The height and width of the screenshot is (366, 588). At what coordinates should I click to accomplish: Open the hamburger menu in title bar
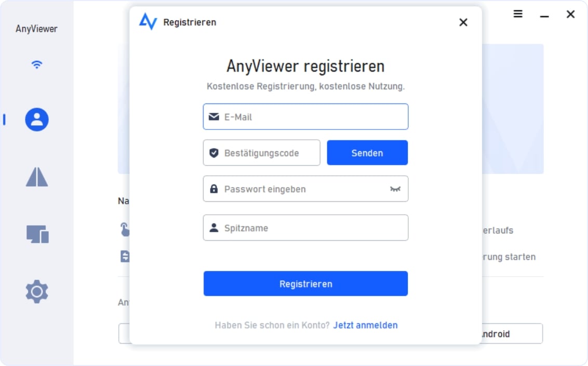coord(518,15)
